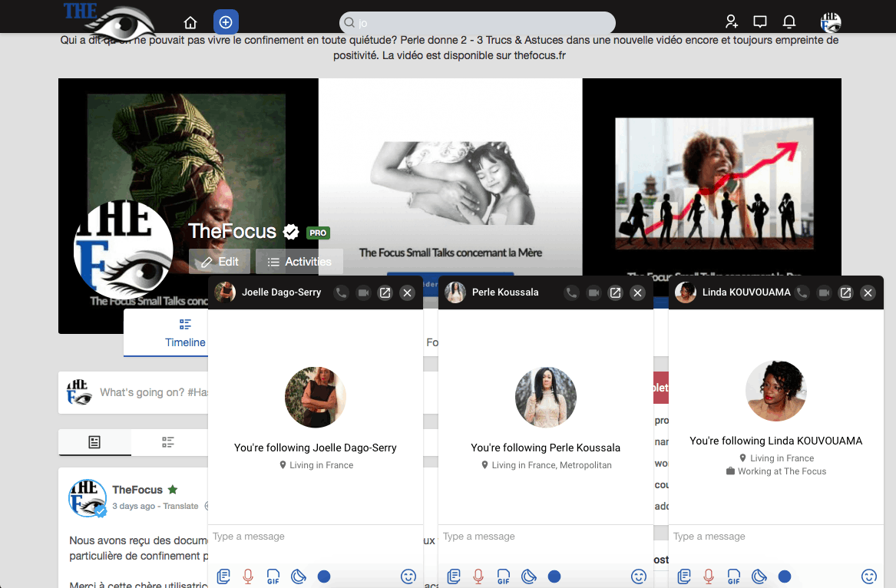Pick chat color in Linda KOUVOUAMA chat
Image resolution: width=896 pixels, height=588 pixels.
(785, 576)
